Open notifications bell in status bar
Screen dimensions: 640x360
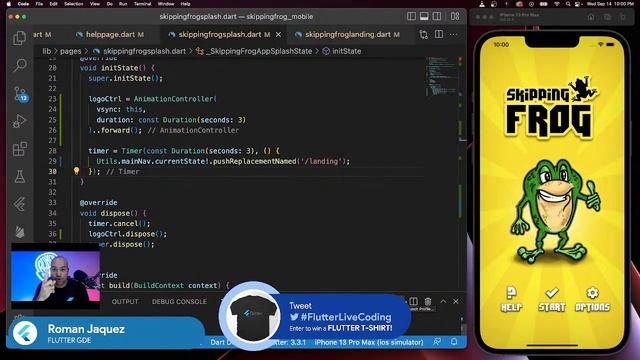[454, 342]
